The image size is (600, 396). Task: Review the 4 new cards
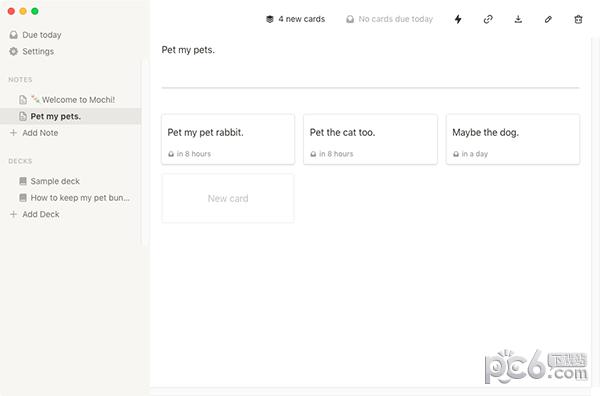pyautogui.click(x=295, y=19)
